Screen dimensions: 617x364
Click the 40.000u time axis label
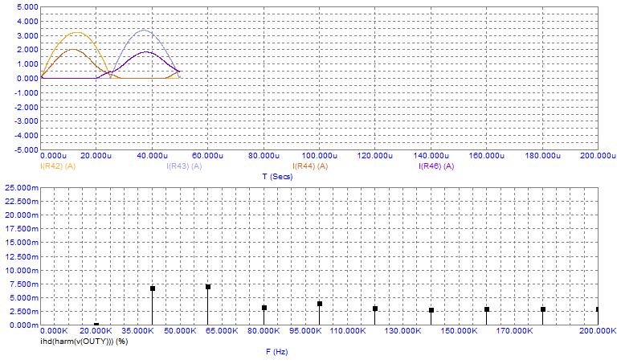(153, 156)
